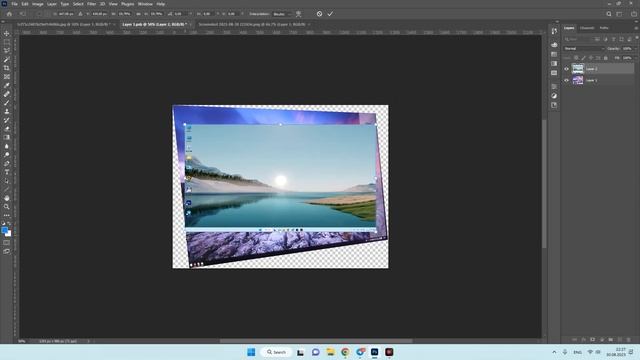
Task: Open the Layers panel options menu
Action: click(636, 28)
